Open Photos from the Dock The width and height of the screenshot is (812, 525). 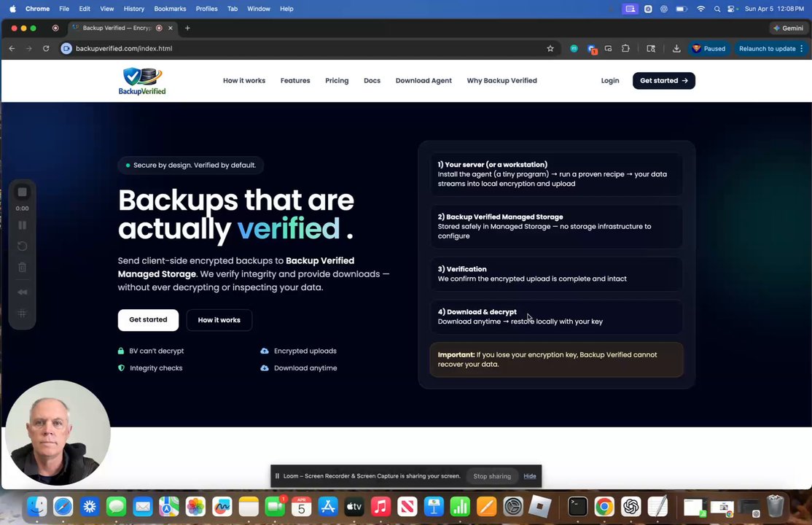coord(195,507)
